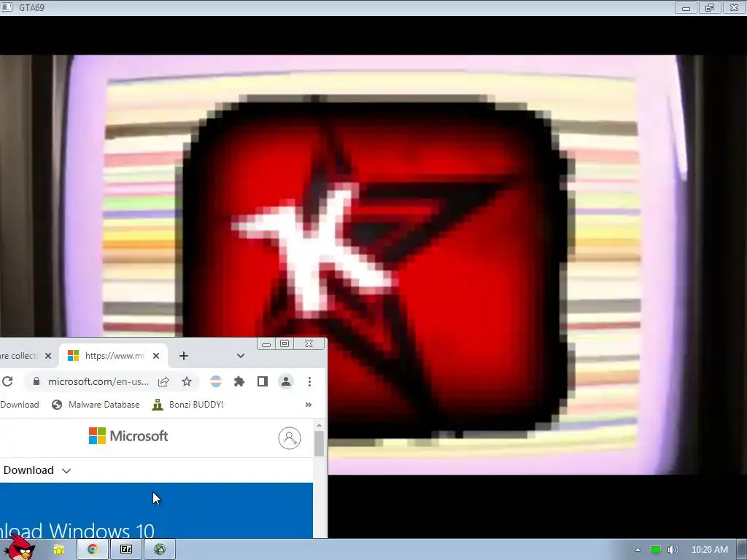Show more bookmarks with double chevron
Viewport: 747px width, 560px height.
tap(309, 405)
